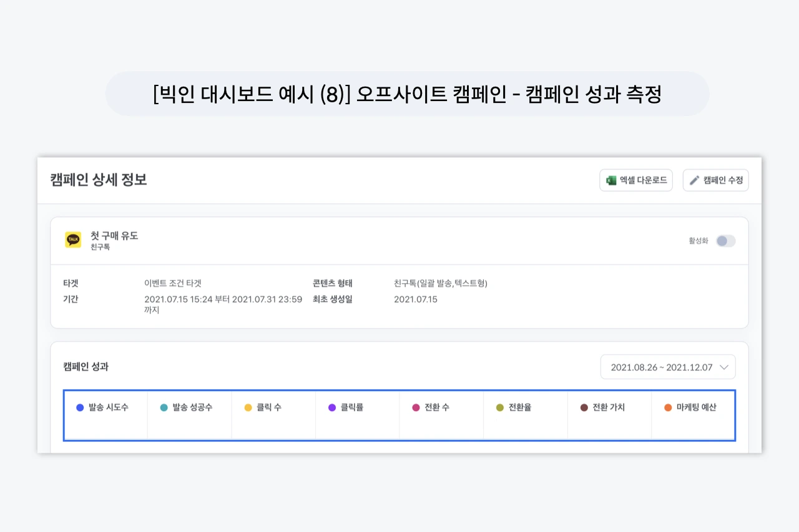
Task: Select the pink dot icon for 전환 수
Action: coord(414,407)
